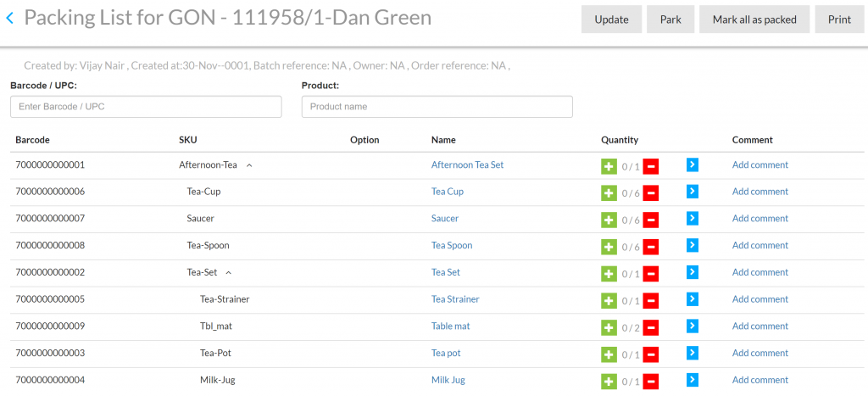Click green plus for Saucer row
The height and width of the screenshot is (396, 868).
(609, 220)
